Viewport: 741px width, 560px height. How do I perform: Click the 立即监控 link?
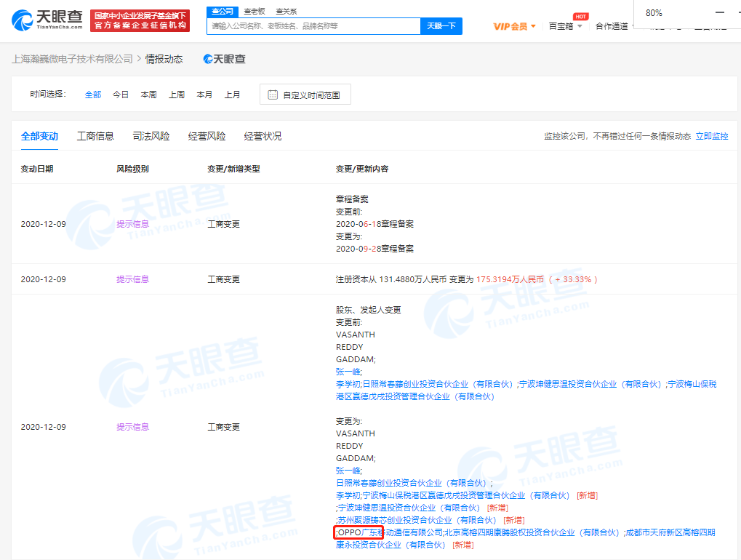711,136
